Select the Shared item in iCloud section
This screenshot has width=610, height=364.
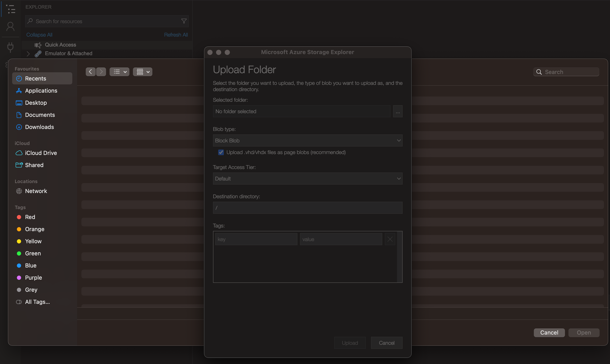coord(42,165)
